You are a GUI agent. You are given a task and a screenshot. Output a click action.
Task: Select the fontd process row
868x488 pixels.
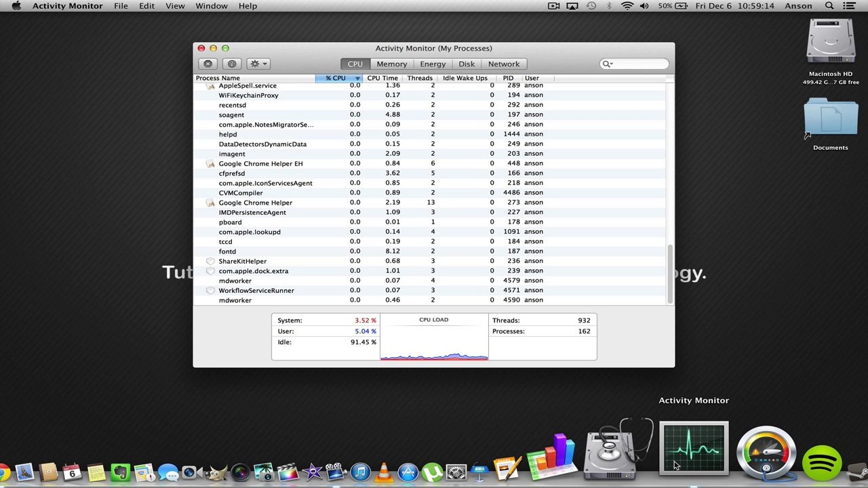click(430, 251)
